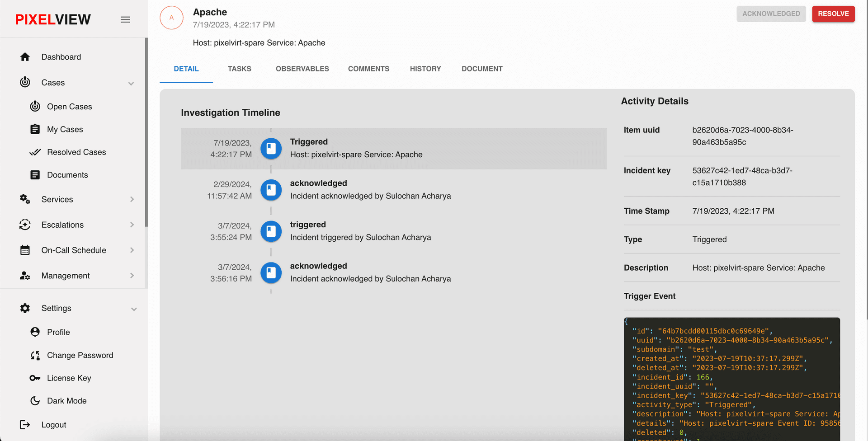Click the Investigation Timeline heading
The image size is (868, 441).
231,113
